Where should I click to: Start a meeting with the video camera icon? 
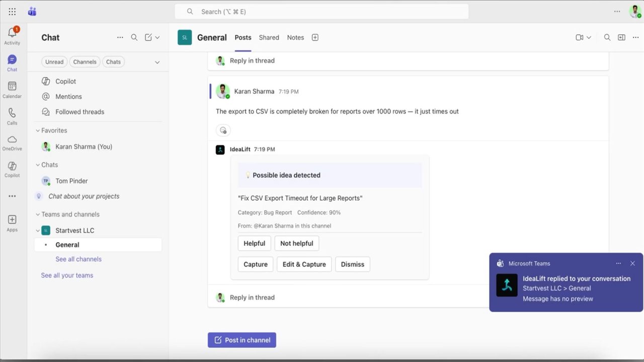point(580,37)
